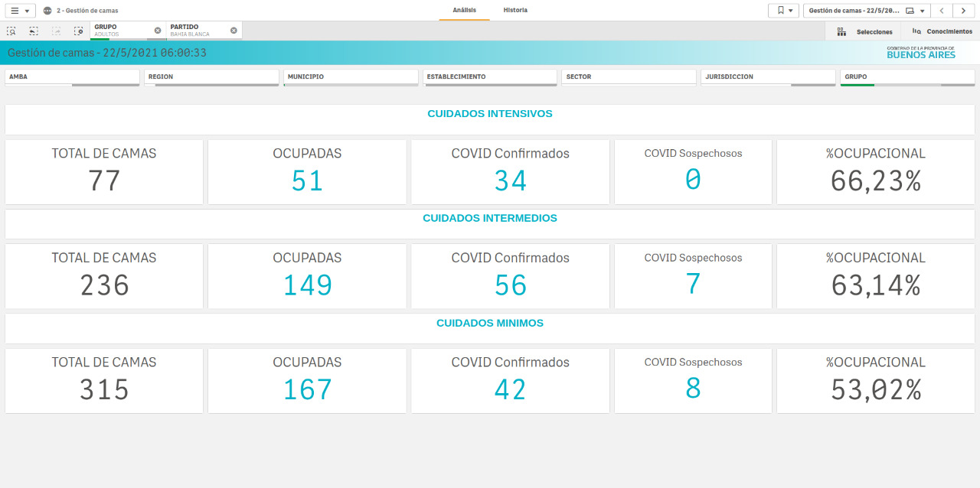Image resolution: width=980 pixels, height=488 pixels.
Task: Switch to the Historia tab
Action: click(515, 10)
